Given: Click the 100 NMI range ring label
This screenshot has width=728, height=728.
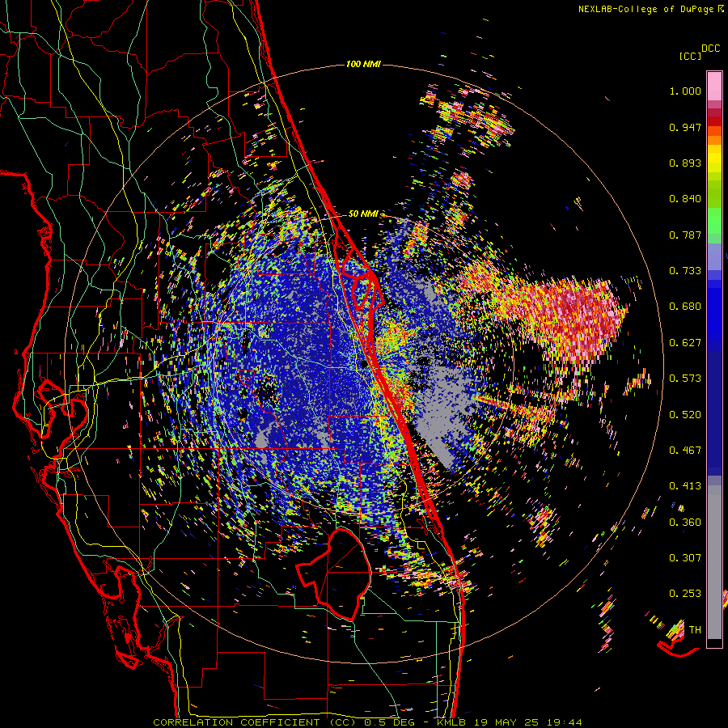Looking at the screenshot, I should 363,64.
